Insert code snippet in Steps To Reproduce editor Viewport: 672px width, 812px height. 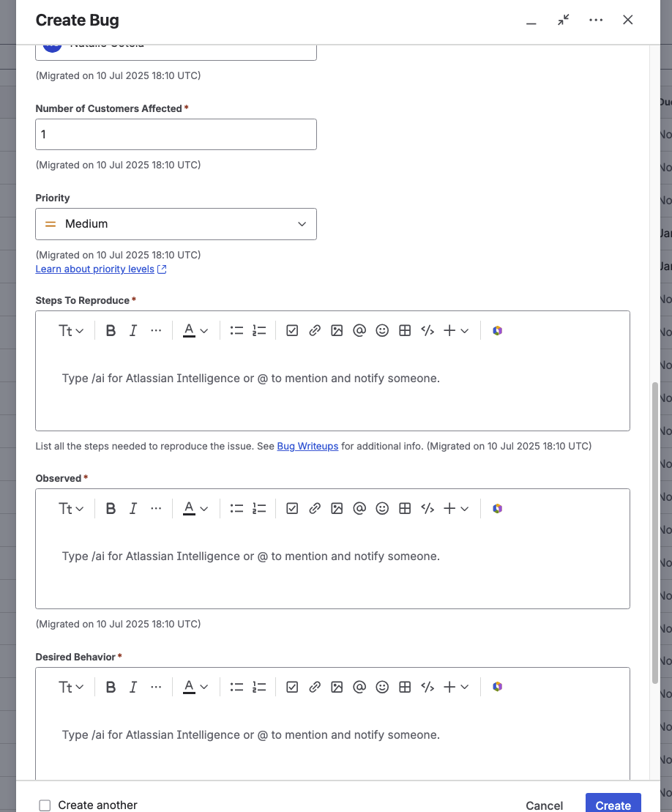coord(428,330)
